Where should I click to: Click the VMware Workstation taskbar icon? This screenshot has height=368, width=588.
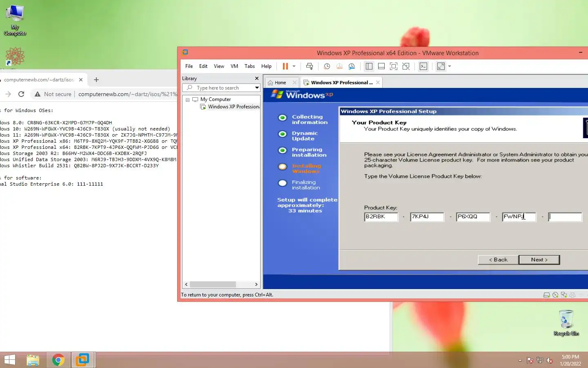(x=83, y=360)
